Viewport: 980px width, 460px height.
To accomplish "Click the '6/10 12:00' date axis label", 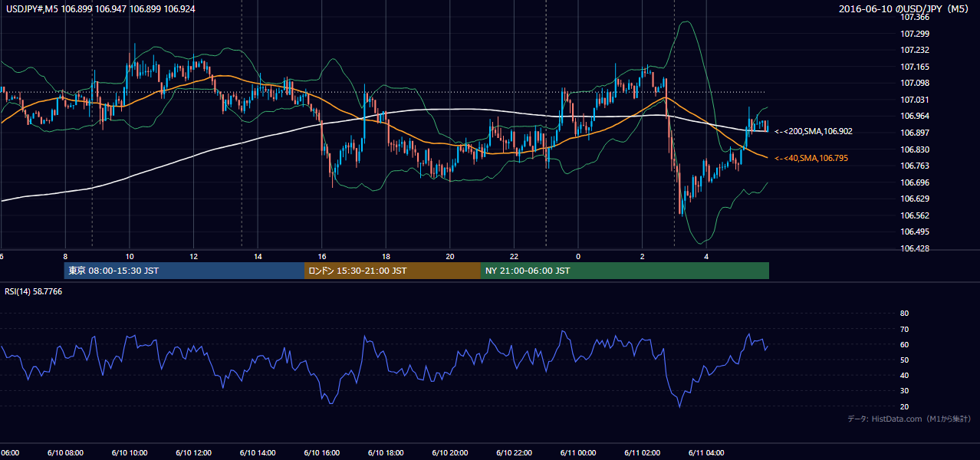I will click(x=193, y=452).
